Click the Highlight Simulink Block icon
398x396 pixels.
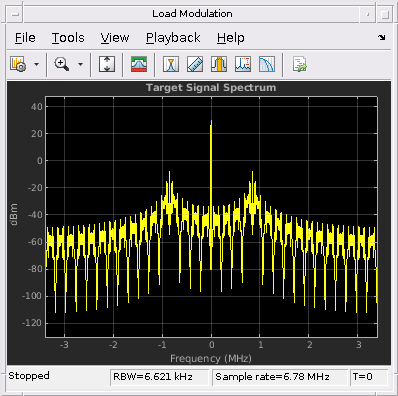click(x=300, y=64)
